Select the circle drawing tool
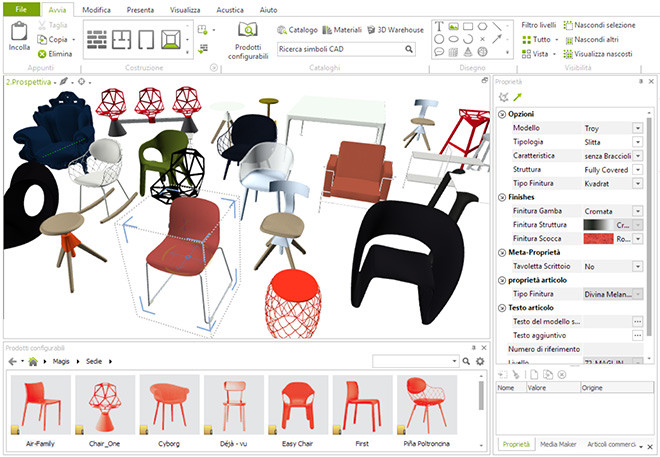Viewport: 660px width, 457px height. click(439, 40)
